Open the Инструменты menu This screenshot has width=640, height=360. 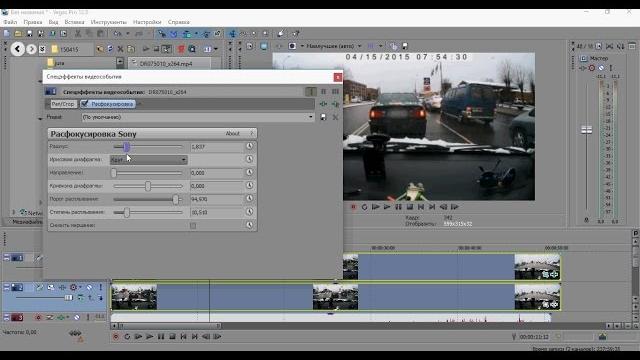(109, 22)
